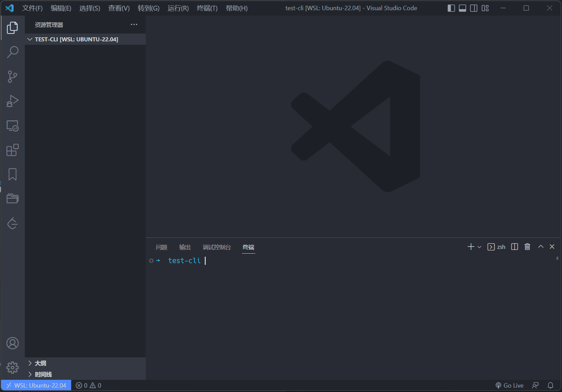Open errors and warnings status item

pyautogui.click(x=88, y=385)
